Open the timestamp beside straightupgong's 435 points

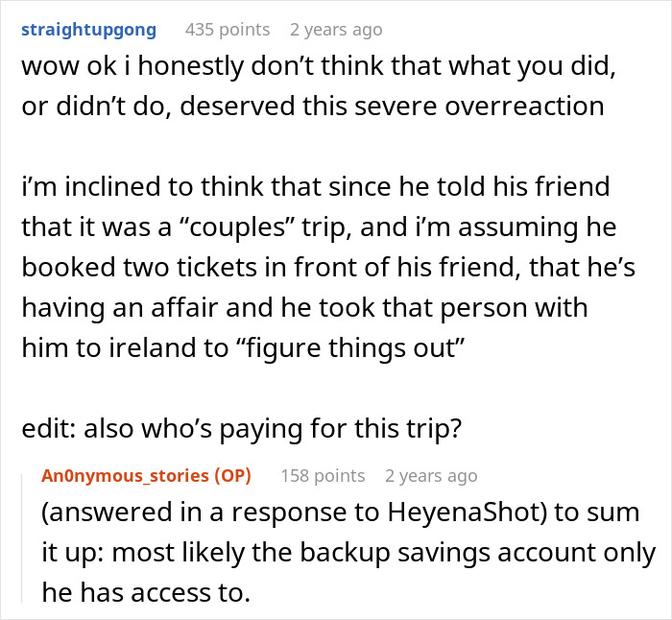tap(336, 30)
